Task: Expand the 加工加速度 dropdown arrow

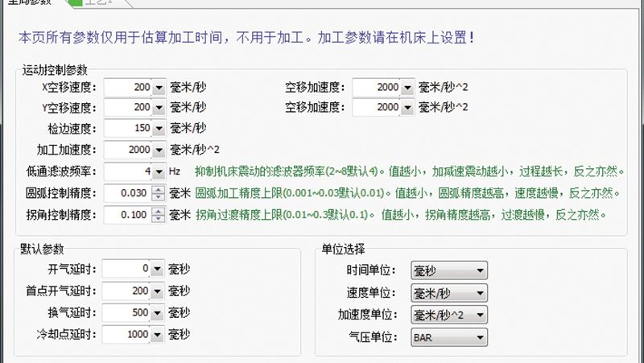Action: (x=159, y=151)
